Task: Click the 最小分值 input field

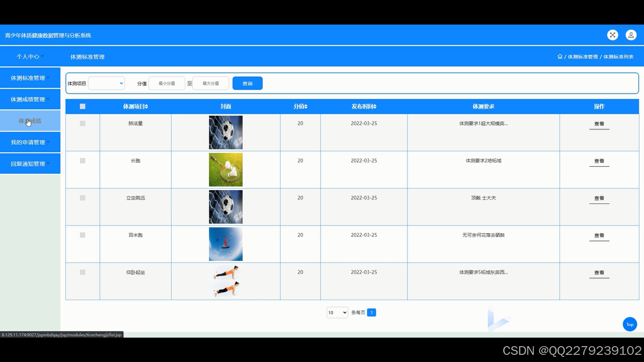Action: tap(166, 83)
